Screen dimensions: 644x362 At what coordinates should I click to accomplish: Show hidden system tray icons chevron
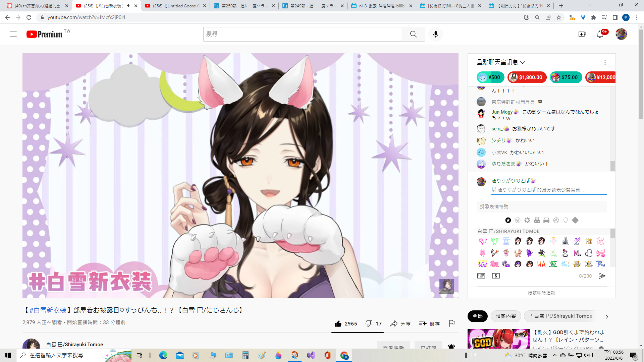point(555,355)
